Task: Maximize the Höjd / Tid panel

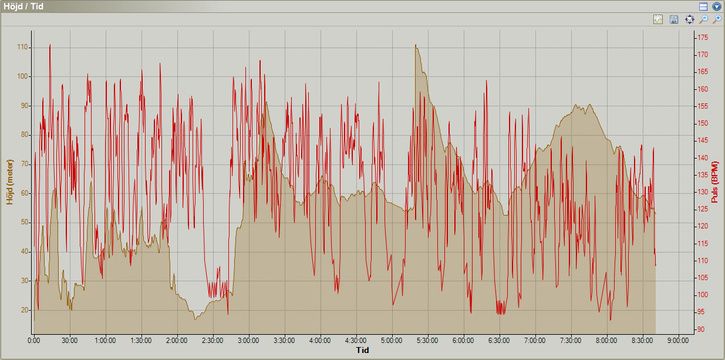Action: pyautogui.click(x=704, y=6)
